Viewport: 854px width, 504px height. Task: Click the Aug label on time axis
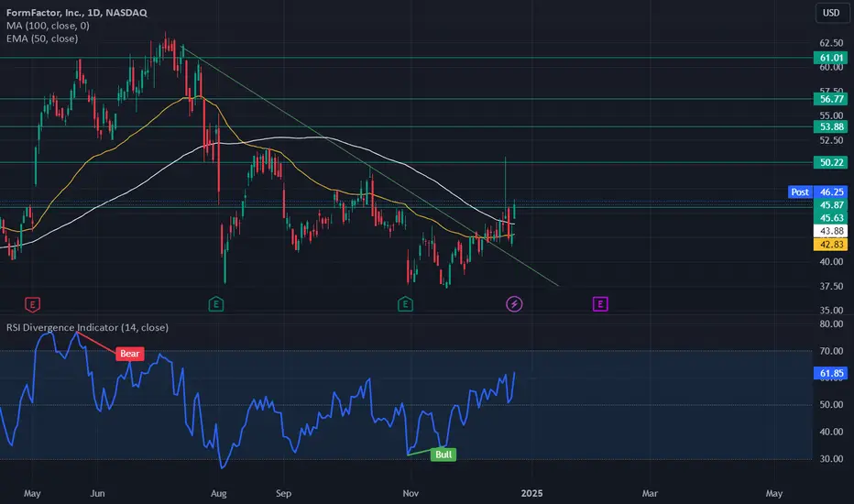218,493
